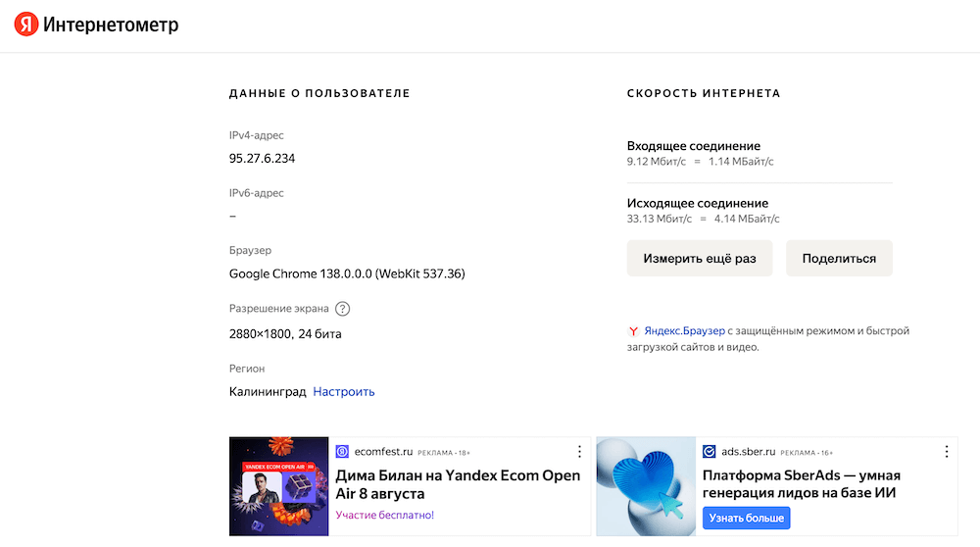Click the Google Chrome 138.0.0.0 browser text
980x547 pixels.
coord(347,273)
